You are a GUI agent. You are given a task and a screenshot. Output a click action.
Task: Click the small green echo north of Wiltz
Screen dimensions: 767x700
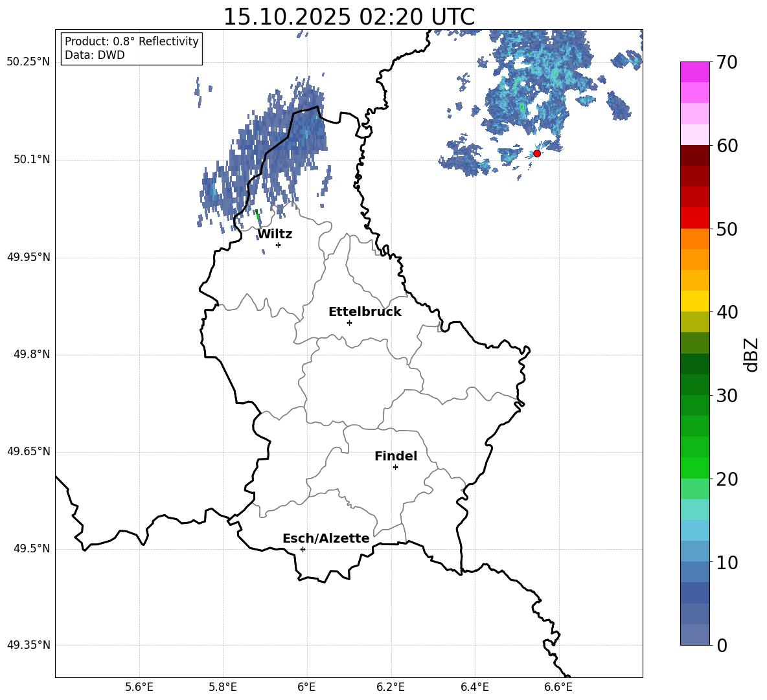[257, 216]
